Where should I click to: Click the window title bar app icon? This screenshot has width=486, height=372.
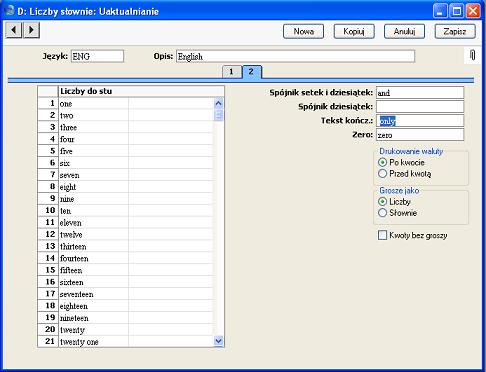10,11
